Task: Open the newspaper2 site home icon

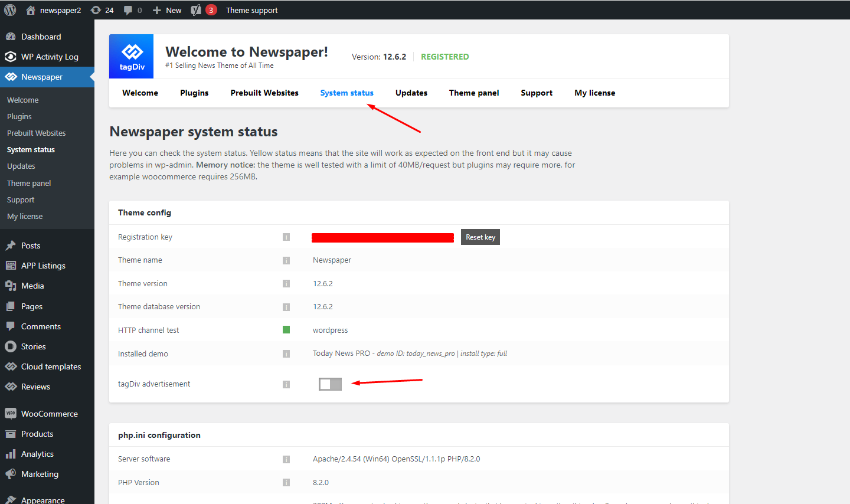Action: click(31, 10)
